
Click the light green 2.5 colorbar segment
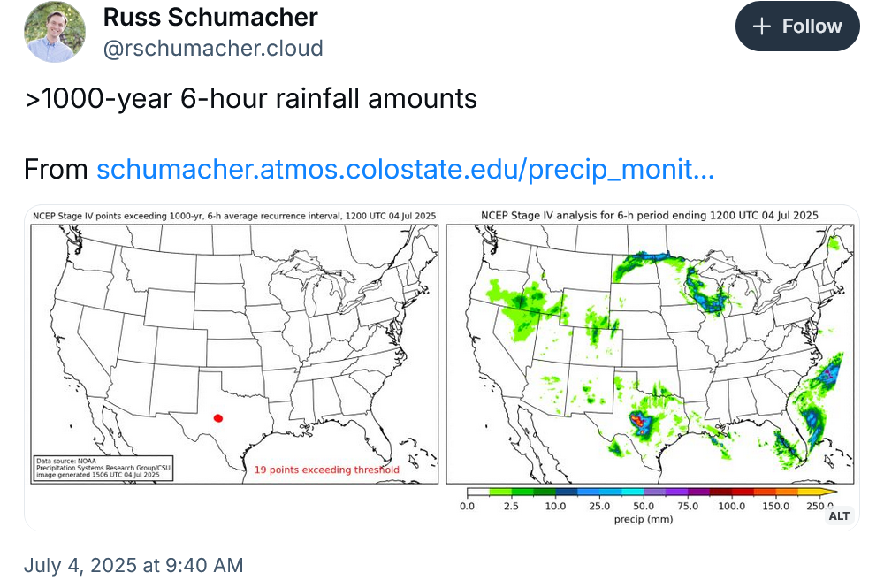click(500, 492)
